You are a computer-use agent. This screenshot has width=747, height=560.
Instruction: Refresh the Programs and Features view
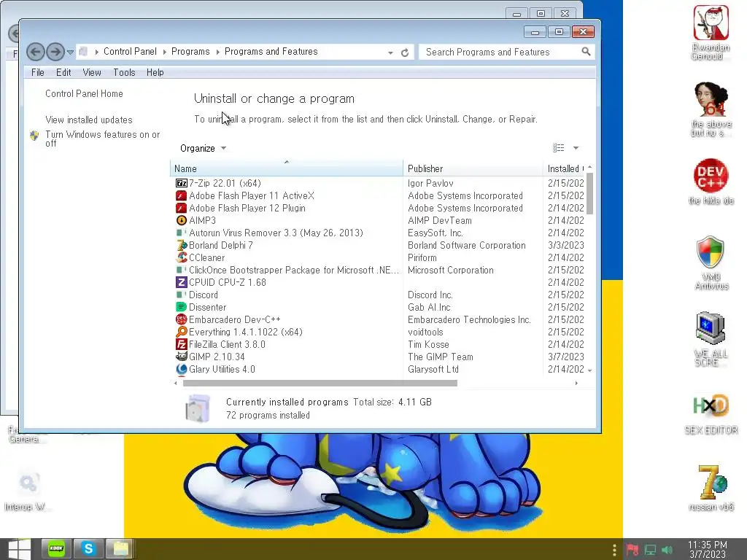click(405, 52)
